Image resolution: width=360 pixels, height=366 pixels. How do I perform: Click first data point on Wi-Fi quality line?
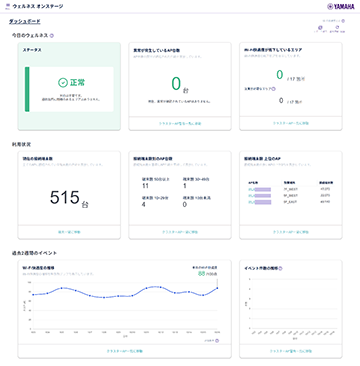(x=33, y=294)
